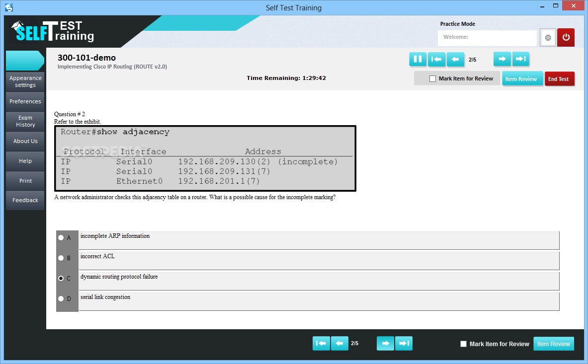The height and width of the screenshot is (364, 588).
Task: Go to next question using top arrow
Action: [x=502, y=59]
